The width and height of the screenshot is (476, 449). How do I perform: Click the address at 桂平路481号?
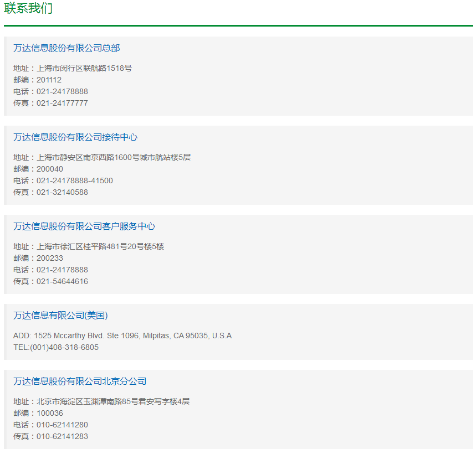coord(89,246)
